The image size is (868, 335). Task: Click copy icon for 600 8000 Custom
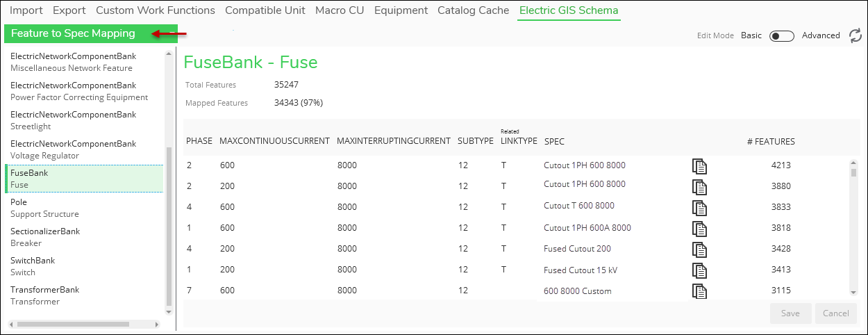click(699, 291)
